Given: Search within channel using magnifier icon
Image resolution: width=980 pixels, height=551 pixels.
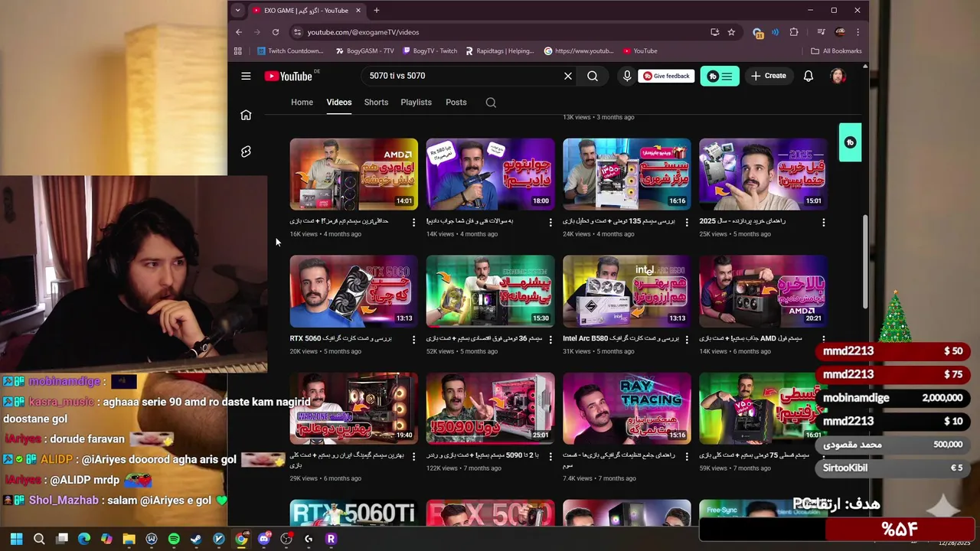Looking at the screenshot, I should pyautogui.click(x=491, y=103).
